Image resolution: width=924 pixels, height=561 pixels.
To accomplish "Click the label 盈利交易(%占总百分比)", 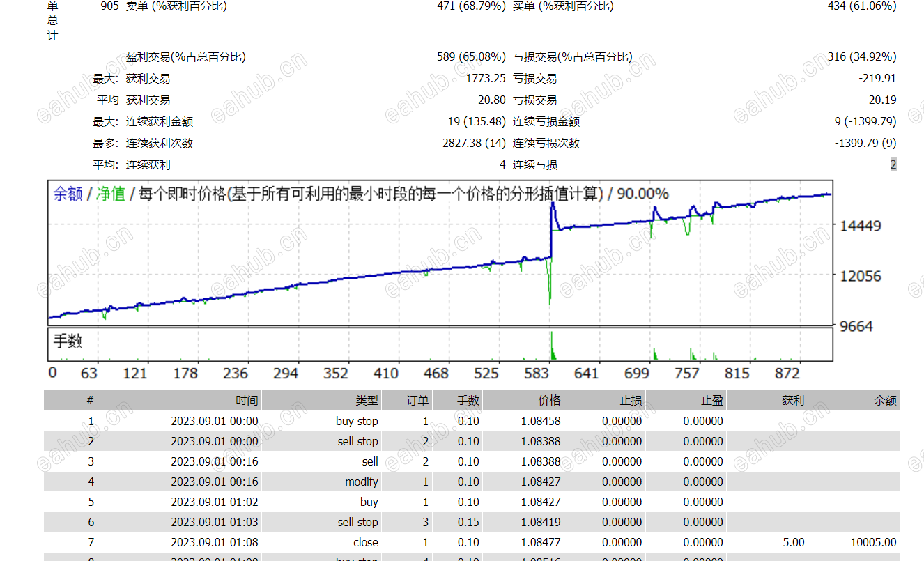I will (x=186, y=57).
